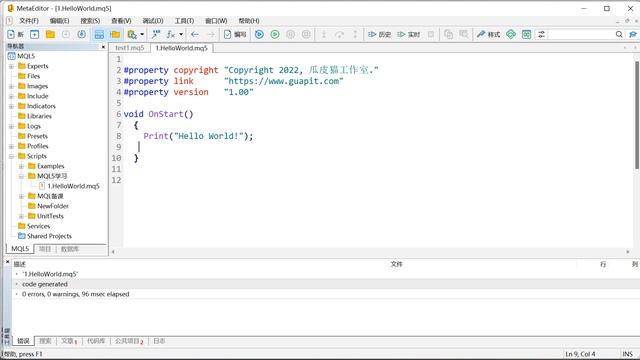
Task: Expand the Profiles folder node
Action: point(11,146)
